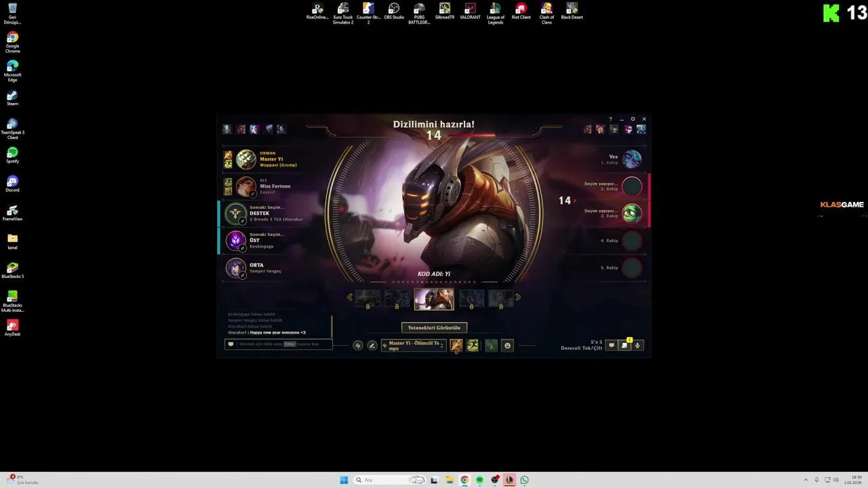Open the Discord desktop shortcut
This screenshot has width=868, height=488.
[x=12, y=184]
